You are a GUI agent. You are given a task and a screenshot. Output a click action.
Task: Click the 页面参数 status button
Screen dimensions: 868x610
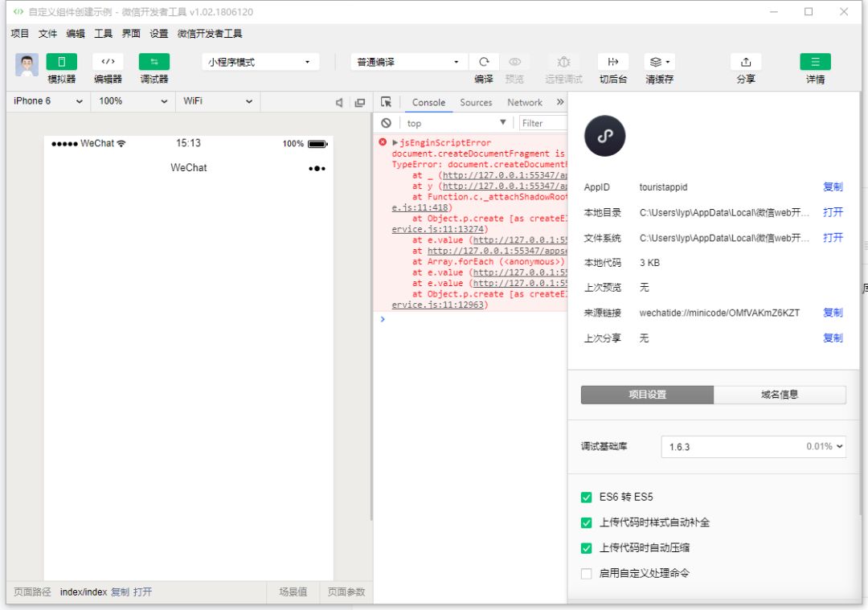point(346,592)
